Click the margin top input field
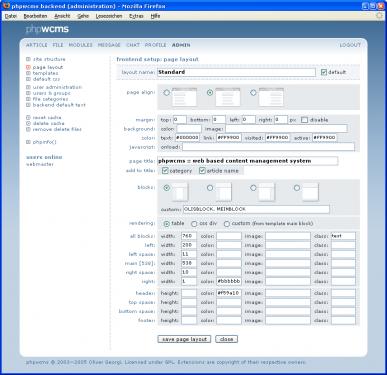The image size is (387, 375). tap(180, 120)
